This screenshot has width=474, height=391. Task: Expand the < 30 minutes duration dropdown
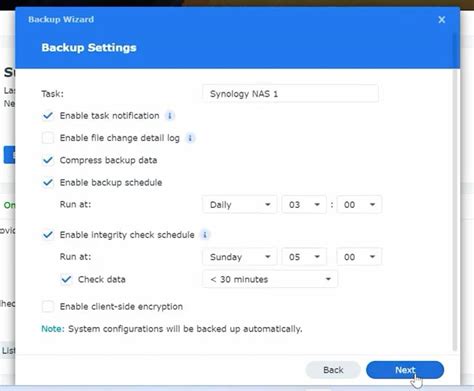(270, 279)
